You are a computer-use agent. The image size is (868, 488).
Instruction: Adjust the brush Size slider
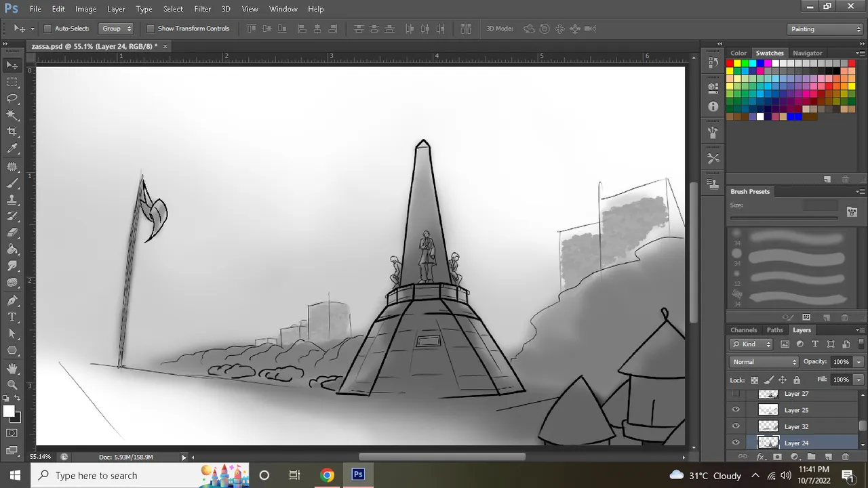783,218
